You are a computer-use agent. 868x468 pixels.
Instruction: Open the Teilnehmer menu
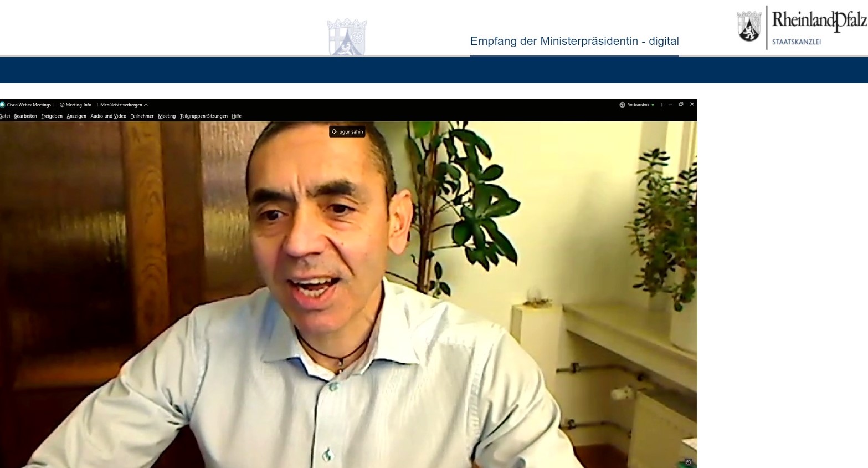(x=142, y=116)
